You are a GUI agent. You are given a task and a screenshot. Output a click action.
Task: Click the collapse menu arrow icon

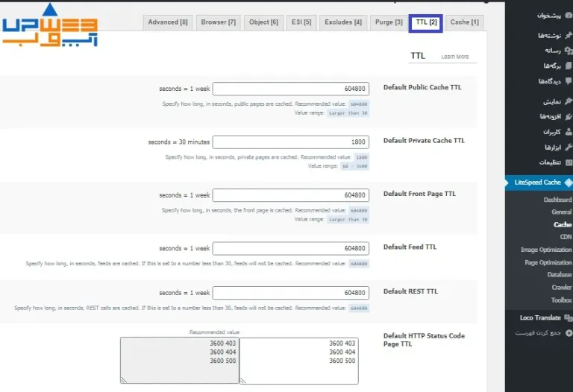tap(569, 333)
